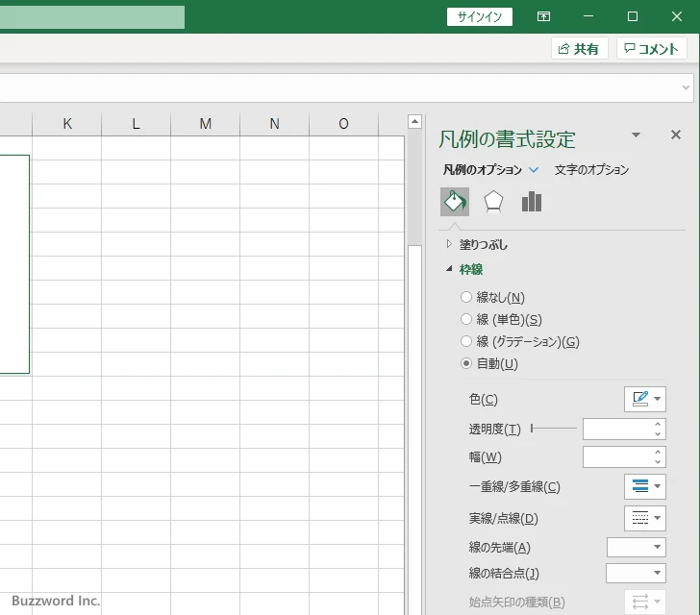This screenshot has height=615, width=700.
Task: Select the 自動(U) radio button
Action: (466, 363)
